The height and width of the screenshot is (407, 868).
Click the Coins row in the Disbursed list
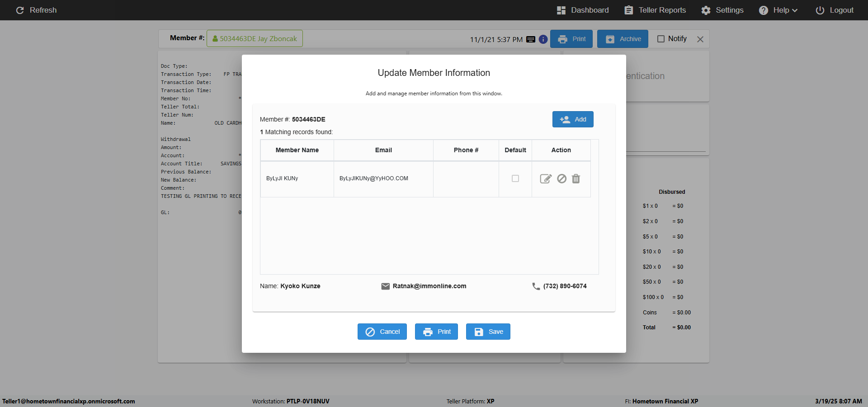click(667, 313)
